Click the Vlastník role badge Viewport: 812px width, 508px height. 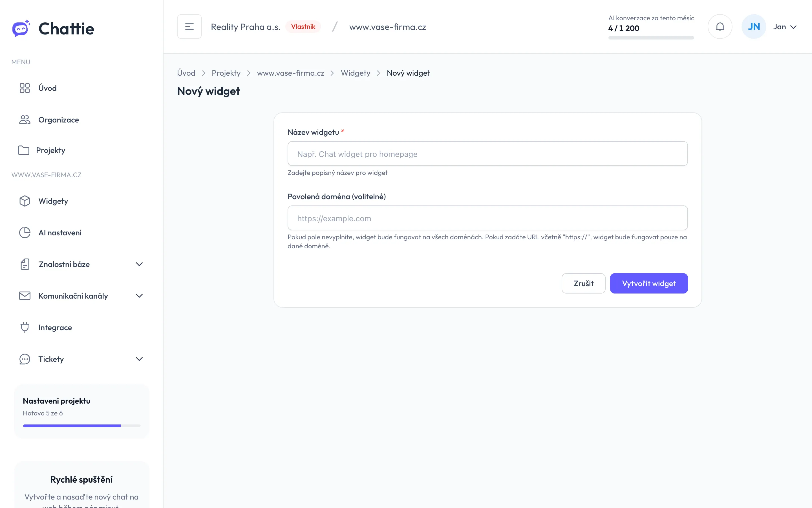pyautogui.click(x=303, y=27)
